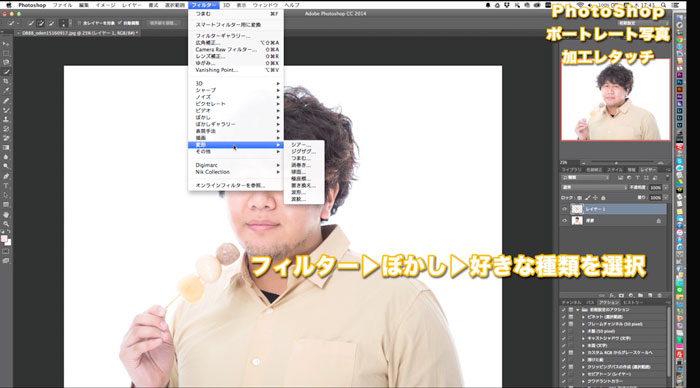Click オンラインフィルターを参照 in the Filter menu
This screenshot has width=700, height=388.
tap(236, 185)
